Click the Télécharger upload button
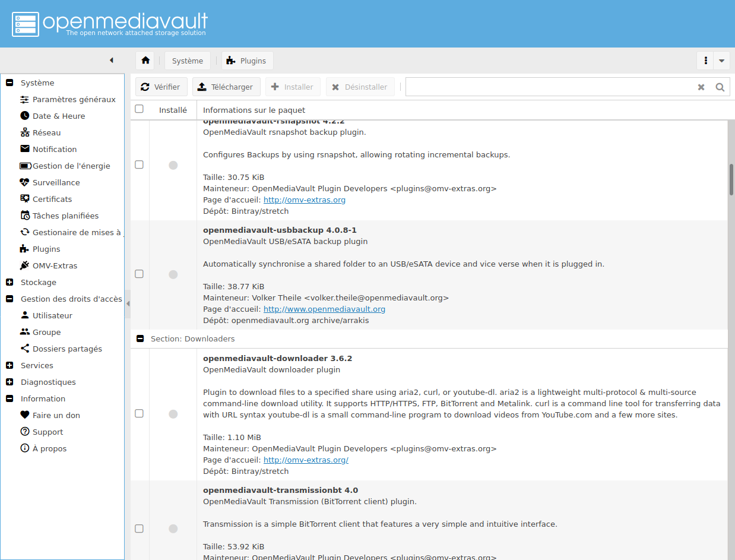735x560 pixels. [x=225, y=87]
